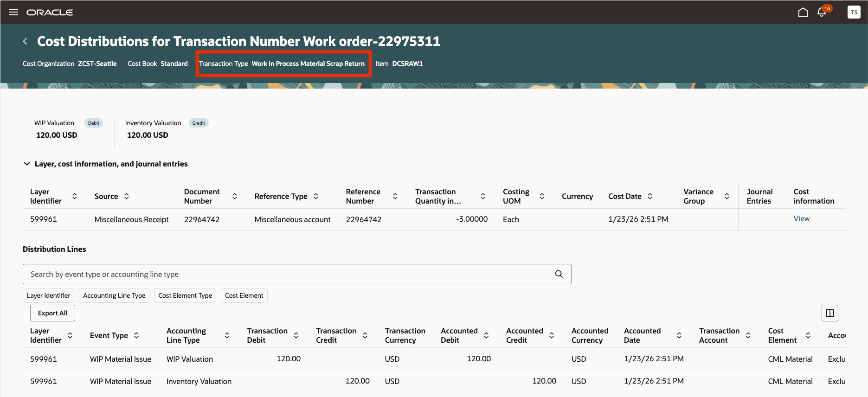Sort by Transaction Account column

tap(748, 335)
